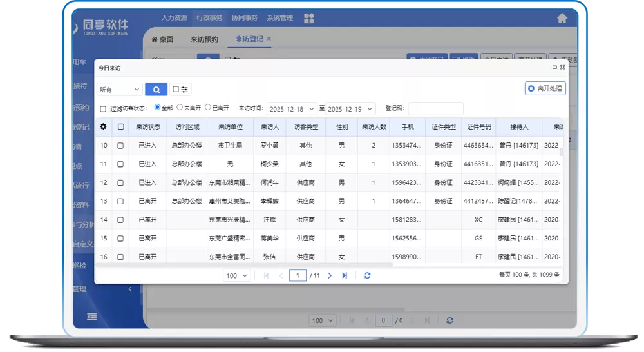Tick the select-all header checkbox
Image resolution: width=644 pixels, height=352 pixels.
click(121, 126)
